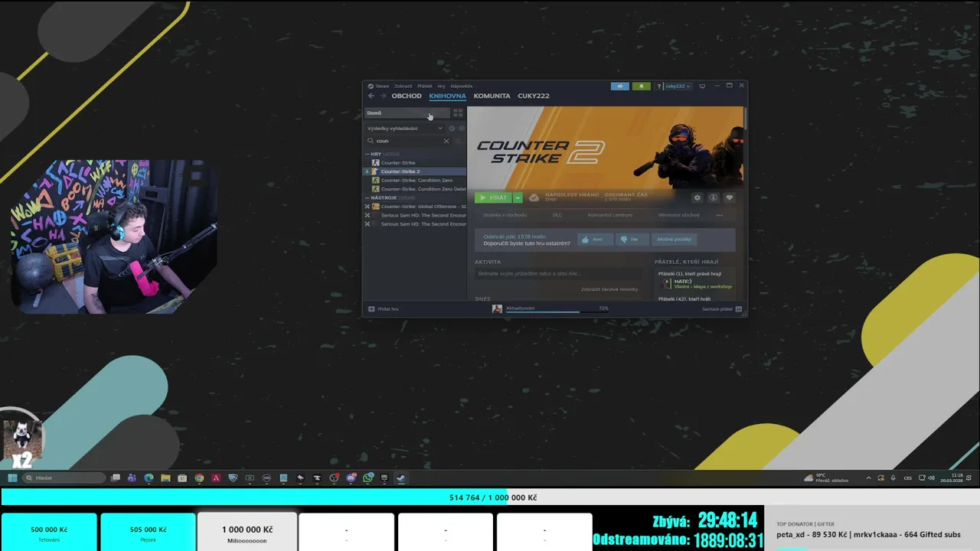Open the Hry menu

tap(441, 86)
